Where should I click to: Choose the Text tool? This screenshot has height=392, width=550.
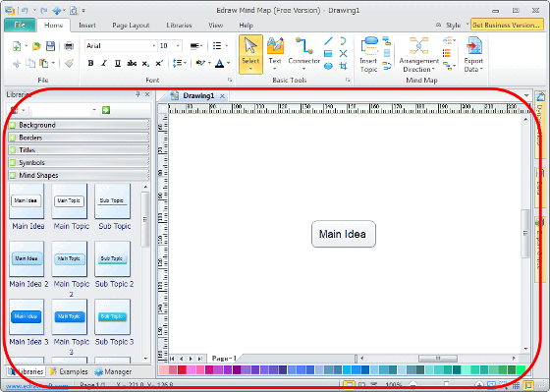(x=275, y=53)
